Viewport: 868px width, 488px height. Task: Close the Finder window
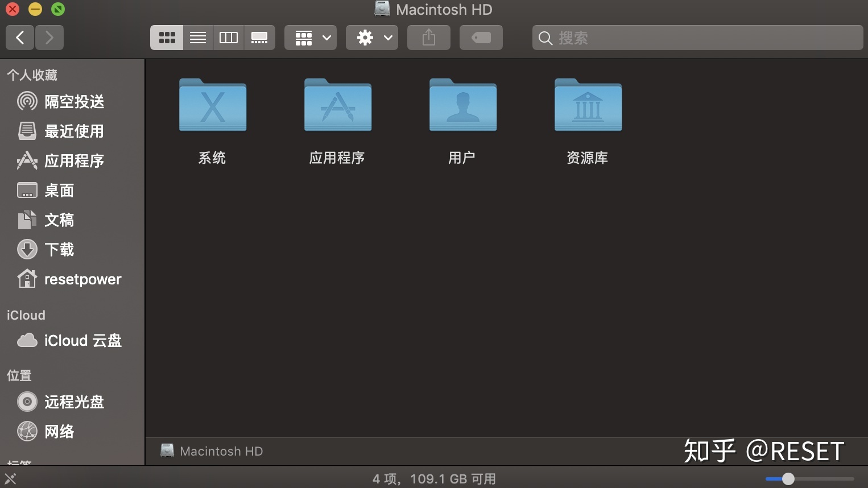13,9
